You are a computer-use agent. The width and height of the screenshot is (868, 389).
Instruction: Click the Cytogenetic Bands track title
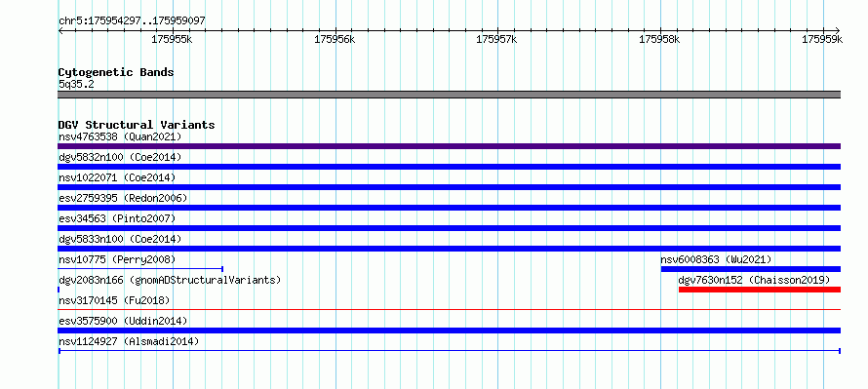click(x=116, y=72)
